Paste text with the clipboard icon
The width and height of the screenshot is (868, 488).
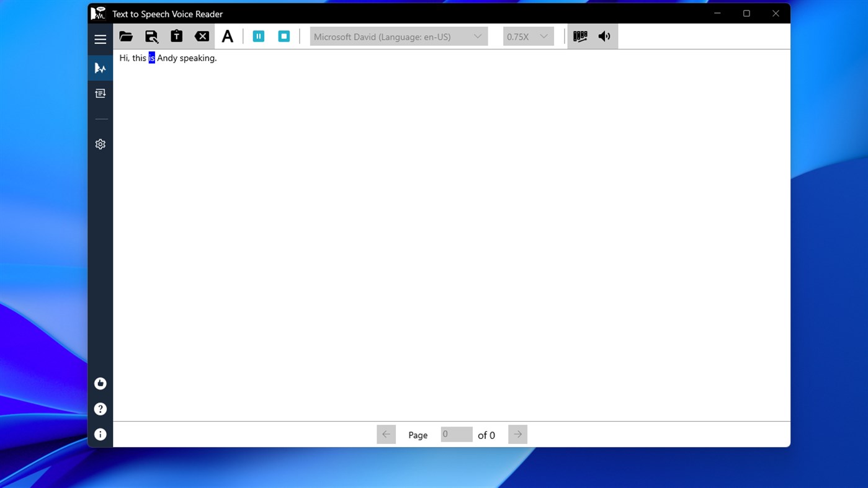[177, 37]
